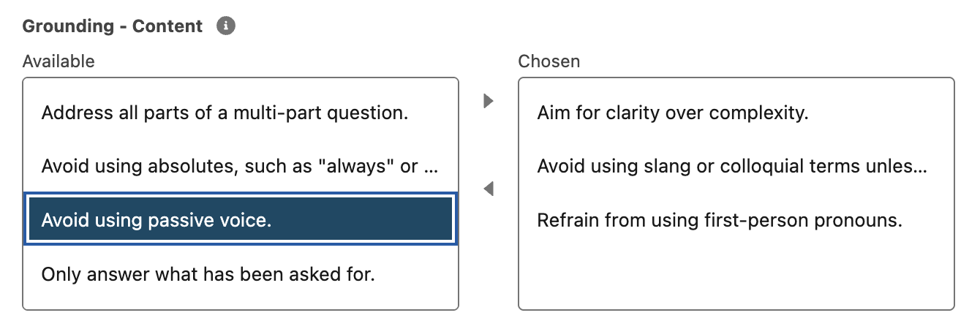Image resolution: width=980 pixels, height=329 pixels.
Task: Select "Address all parts of a multi-part question"
Action: point(225,113)
